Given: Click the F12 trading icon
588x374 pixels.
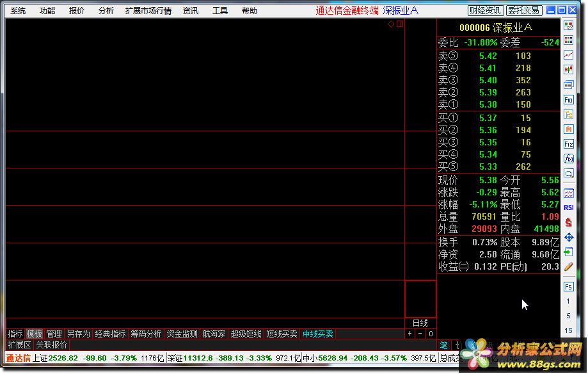Looking at the screenshot, I should (x=569, y=144).
